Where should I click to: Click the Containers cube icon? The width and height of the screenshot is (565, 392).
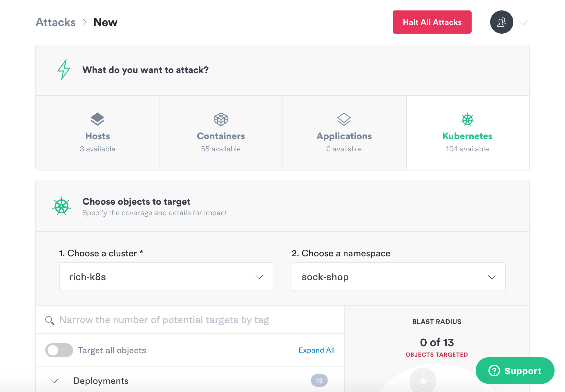221,119
